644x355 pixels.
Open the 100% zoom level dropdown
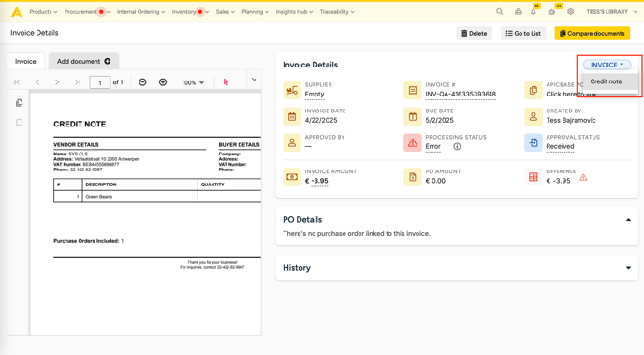(x=193, y=82)
